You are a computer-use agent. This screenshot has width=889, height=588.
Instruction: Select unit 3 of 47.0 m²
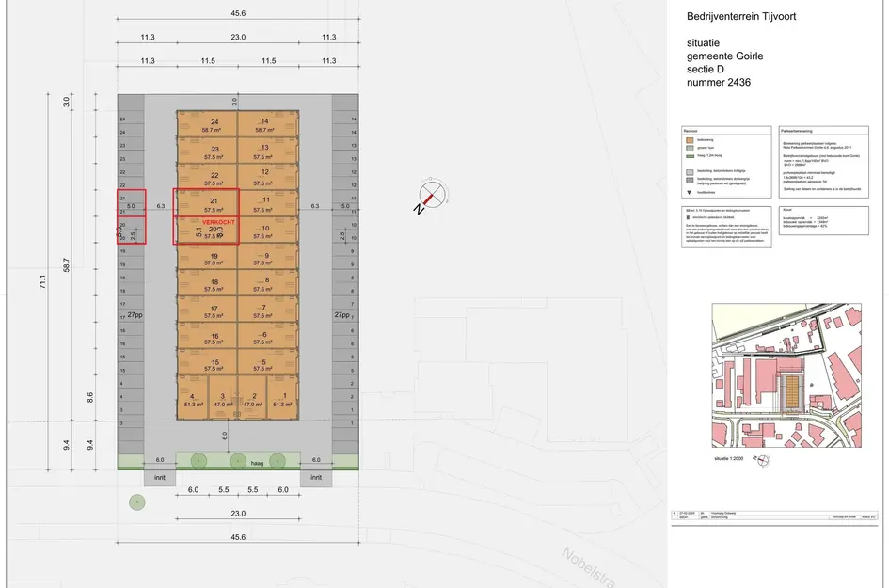pos(222,399)
